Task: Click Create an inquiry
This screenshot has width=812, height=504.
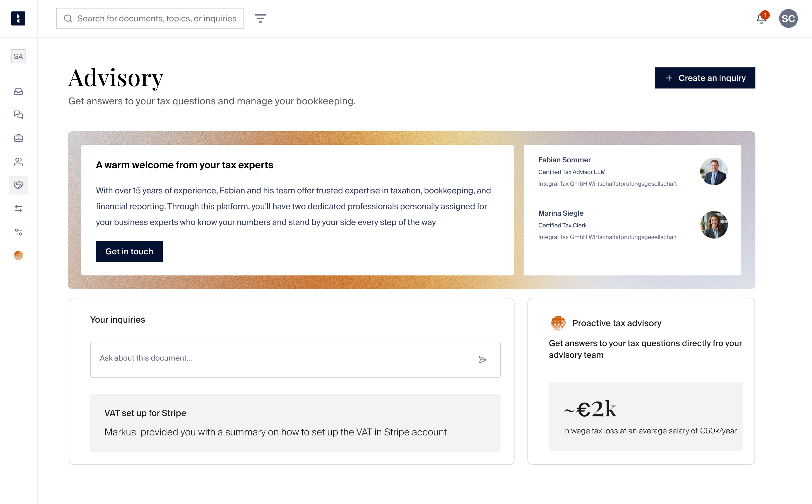Action: point(705,78)
